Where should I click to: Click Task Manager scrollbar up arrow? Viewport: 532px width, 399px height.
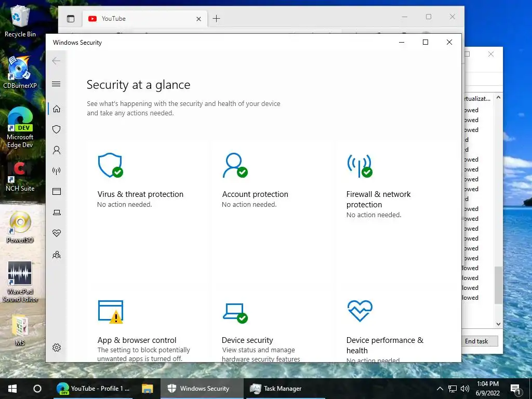pos(498,97)
